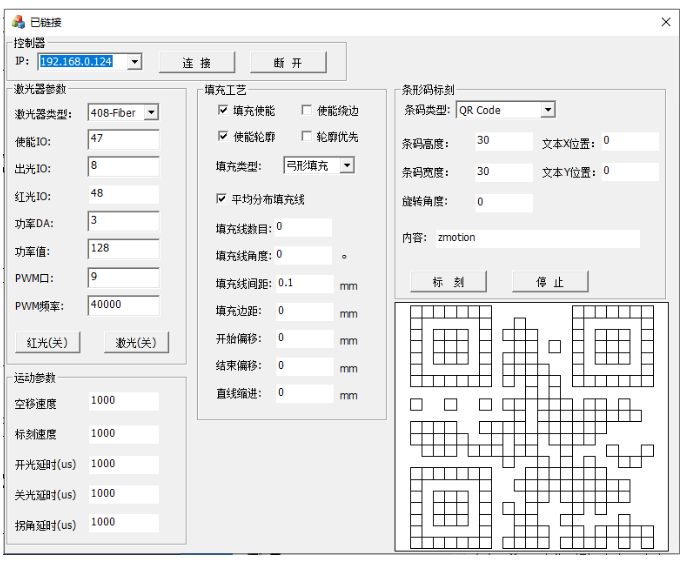Viewport: 688px width, 563px height.
Task: Click the QR code preview image
Action: tap(532, 427)
